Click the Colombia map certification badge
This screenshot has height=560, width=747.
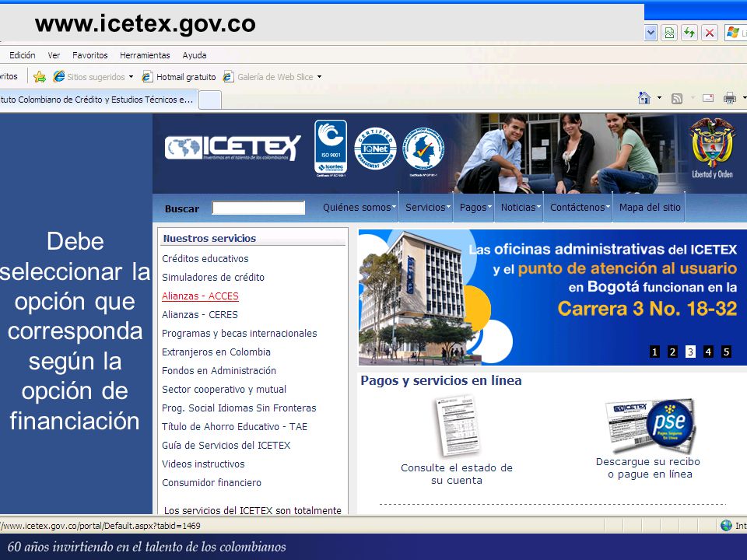(423, 150)
